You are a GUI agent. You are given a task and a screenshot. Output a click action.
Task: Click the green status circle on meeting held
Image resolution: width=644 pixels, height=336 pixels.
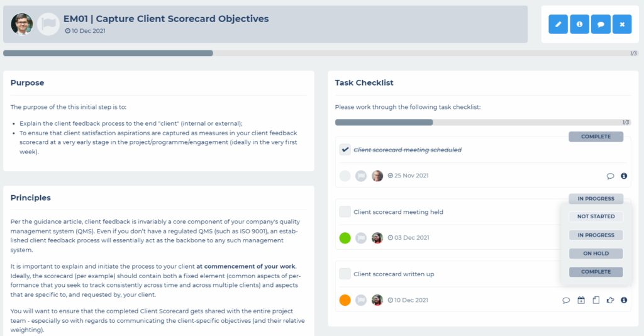coord(345,238)
